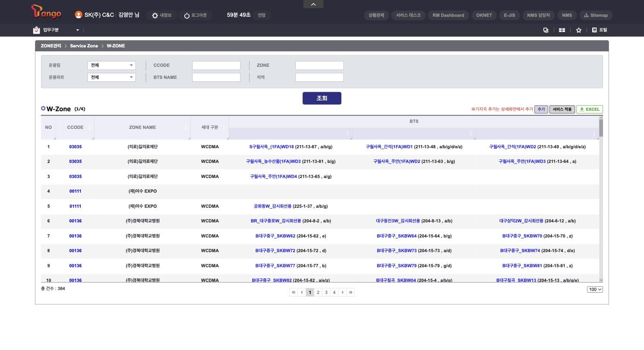Open RM Dashboard menu item
The width and height of the screenshot is (644, 350).
(x=448, y=15)
